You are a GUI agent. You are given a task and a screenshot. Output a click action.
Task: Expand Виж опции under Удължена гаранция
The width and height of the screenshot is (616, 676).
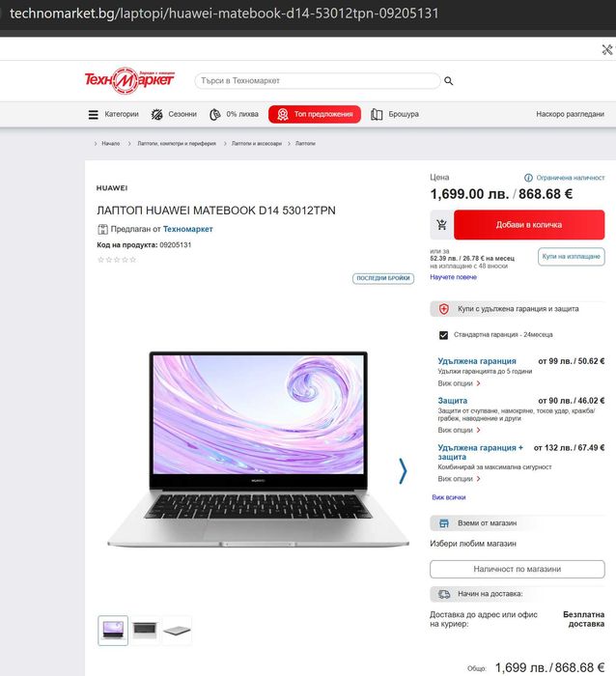tap(459, 383)
